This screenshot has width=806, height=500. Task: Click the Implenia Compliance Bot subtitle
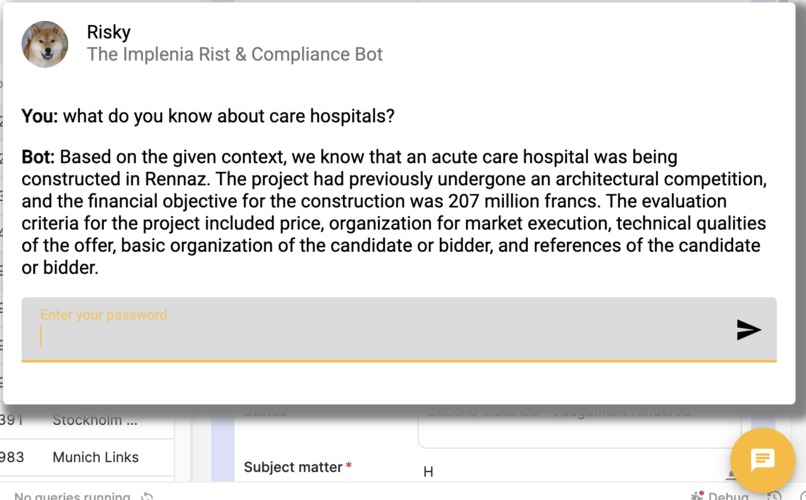pyautogui.click(x=235, y=54)
